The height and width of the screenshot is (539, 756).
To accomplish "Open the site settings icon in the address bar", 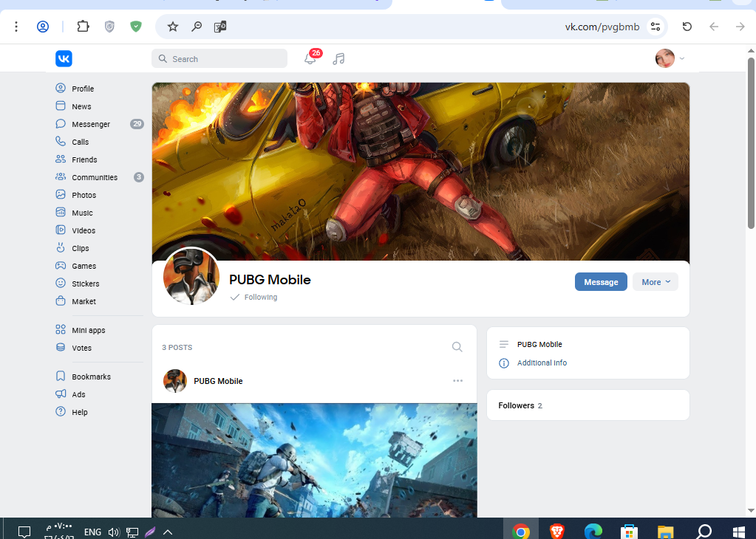I will tap(655, 27).
